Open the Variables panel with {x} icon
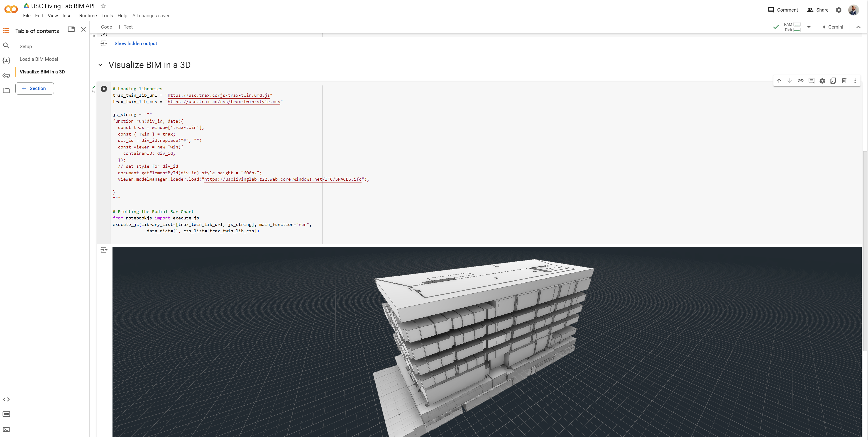868x440 pixels. [x=6, y=60]
